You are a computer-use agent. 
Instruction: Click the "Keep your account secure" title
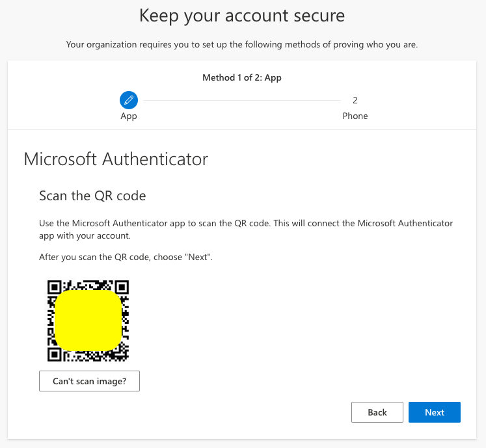pos(242,16)
